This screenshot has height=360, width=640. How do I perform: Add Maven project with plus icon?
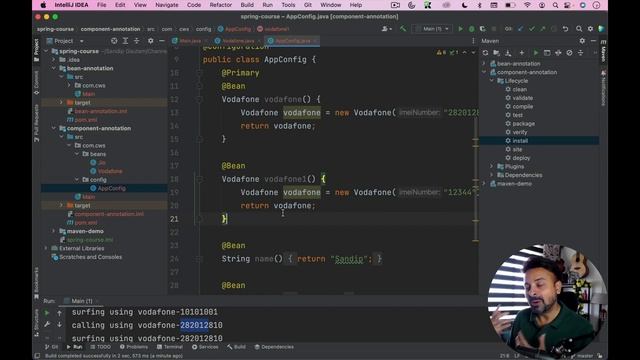coord(522,53)
